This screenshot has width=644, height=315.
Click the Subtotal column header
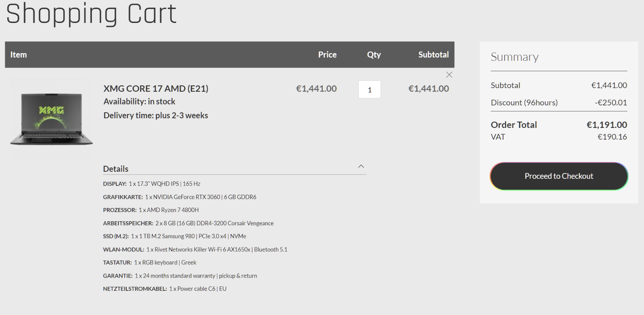(433, 55)
